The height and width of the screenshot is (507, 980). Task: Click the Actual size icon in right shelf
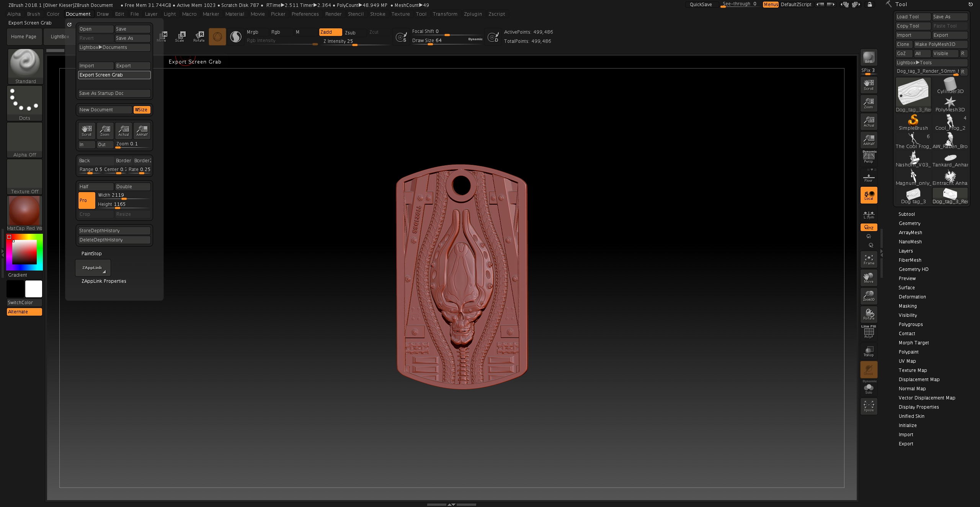point(869,121)
